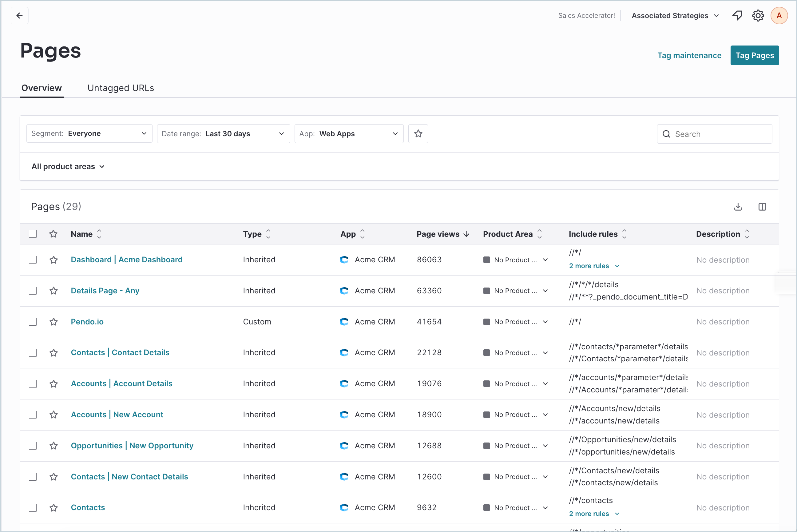Click the Tag Pages button
Image resolution: width=797 pixels, height=532 pixels.
(755, 55)
